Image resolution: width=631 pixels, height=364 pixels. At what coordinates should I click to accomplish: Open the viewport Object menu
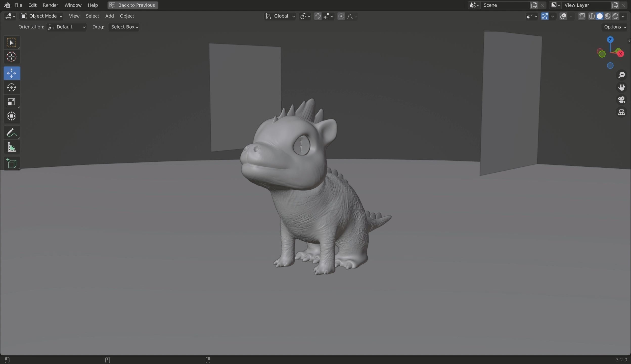pyautogui.click(x=127, y=16)
